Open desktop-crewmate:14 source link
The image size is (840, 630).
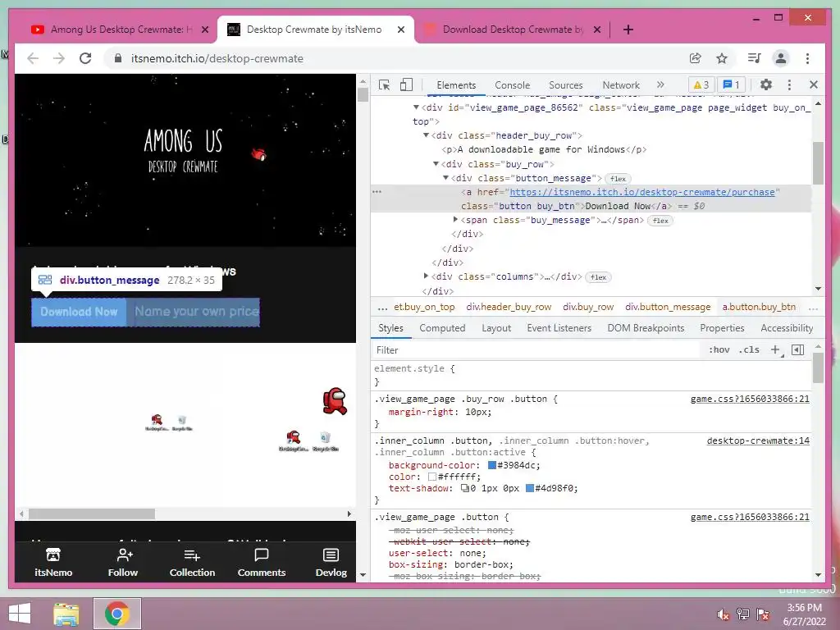[x=757, y=441]
